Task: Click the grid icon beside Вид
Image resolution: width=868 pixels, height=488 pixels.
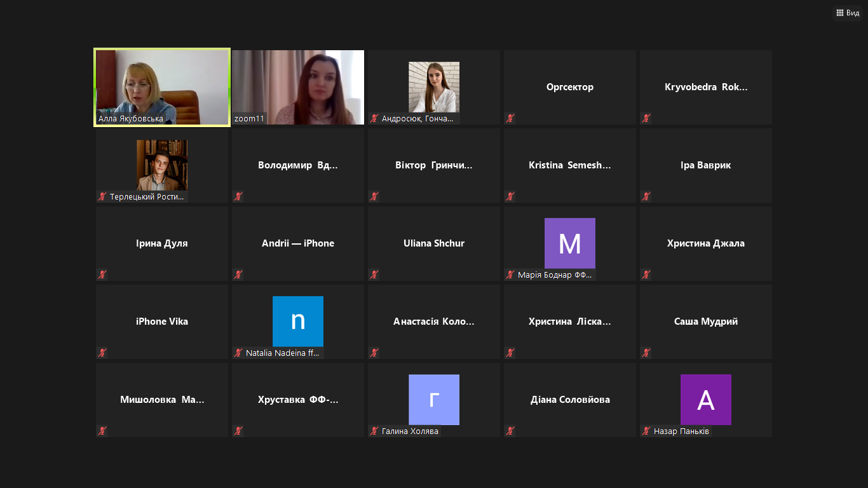Action: pyautogui.click(x=839, y=13)
